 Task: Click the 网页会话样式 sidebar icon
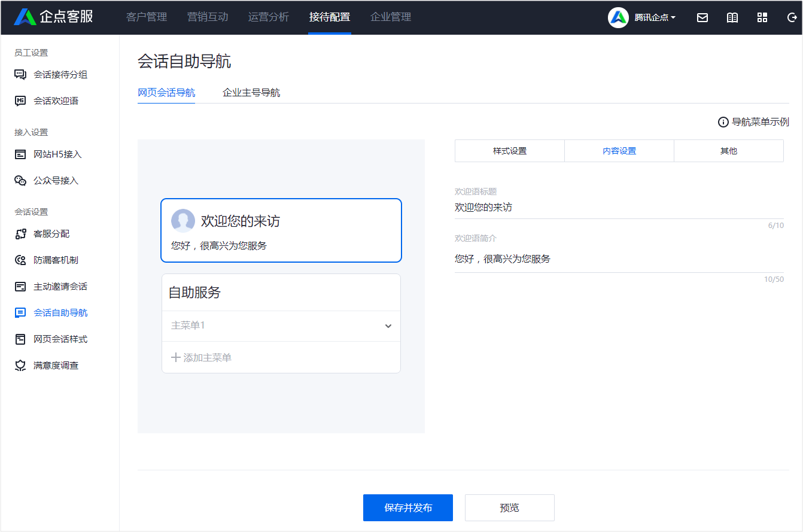coord(20,339)
